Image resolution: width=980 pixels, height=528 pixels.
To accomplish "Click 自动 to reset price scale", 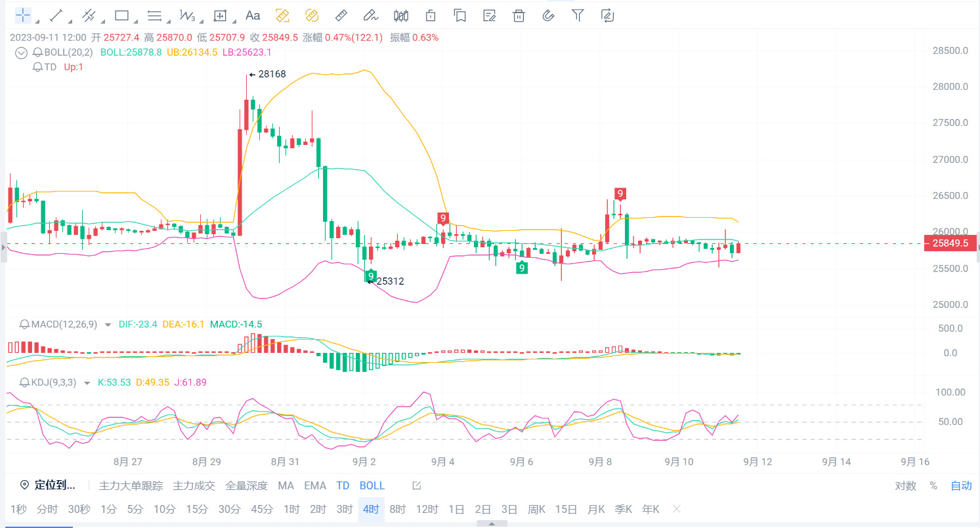I will pyautogui.click(x=960, y=485).
